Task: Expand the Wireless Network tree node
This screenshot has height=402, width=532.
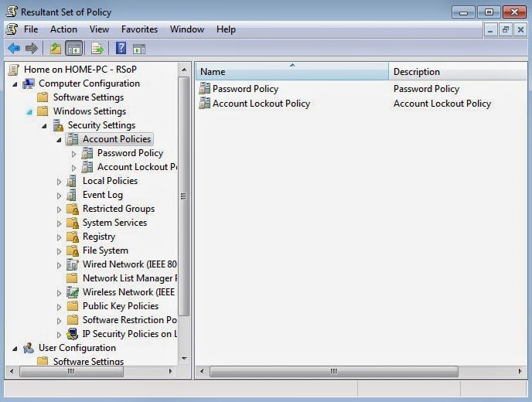Action: 60,293
